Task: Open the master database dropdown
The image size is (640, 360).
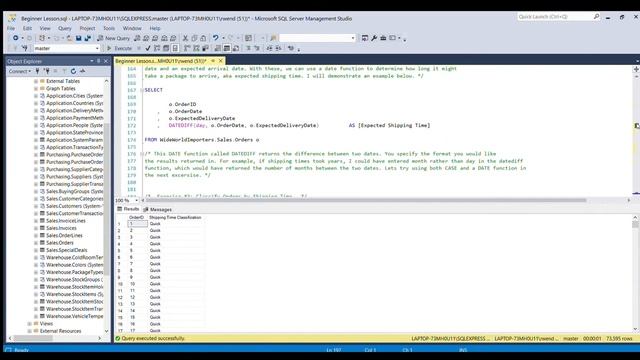Action: point(97,48)
